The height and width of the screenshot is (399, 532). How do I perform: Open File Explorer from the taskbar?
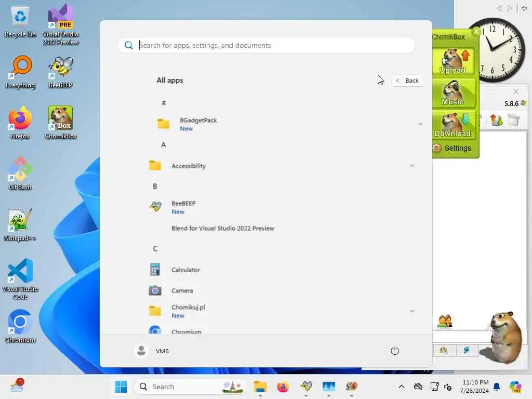point(260,387)
